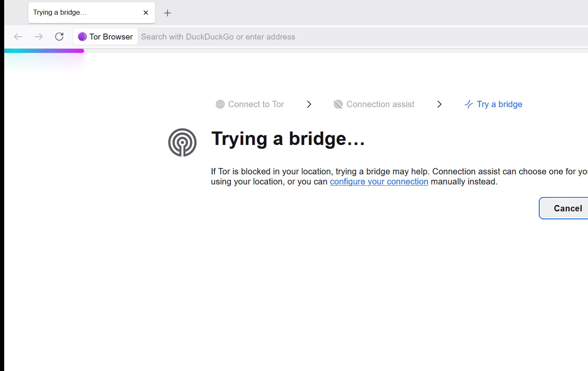Reload the current page

[x=59, y=37]
